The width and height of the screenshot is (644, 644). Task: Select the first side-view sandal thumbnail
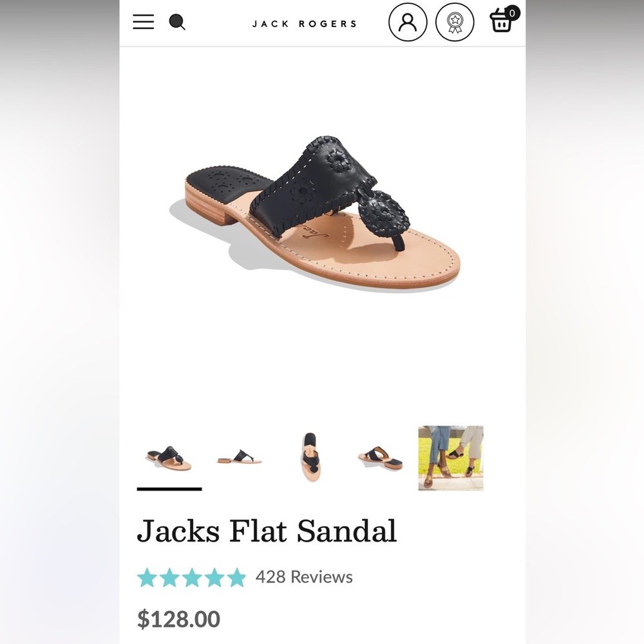pyautogui.click(x=169, y=459)
